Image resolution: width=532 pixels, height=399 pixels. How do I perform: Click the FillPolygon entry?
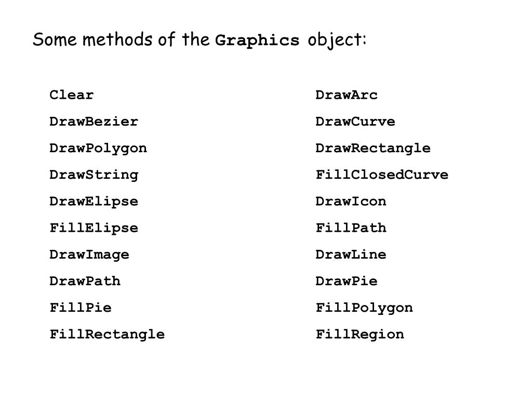[364, 308]
